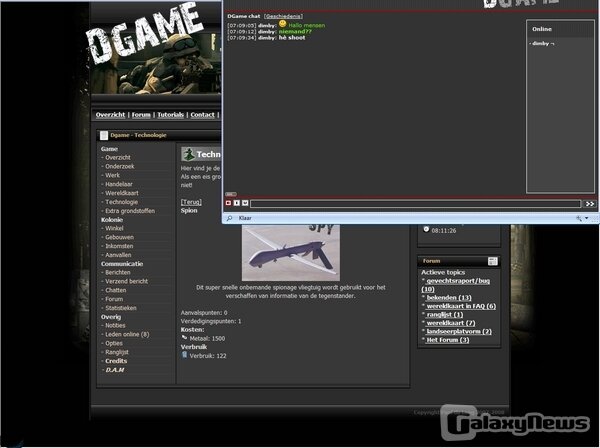This screenshot has width=600, height=448.
Task: Open Handelaar in the sidebar
Action: (x=119, y=184)
